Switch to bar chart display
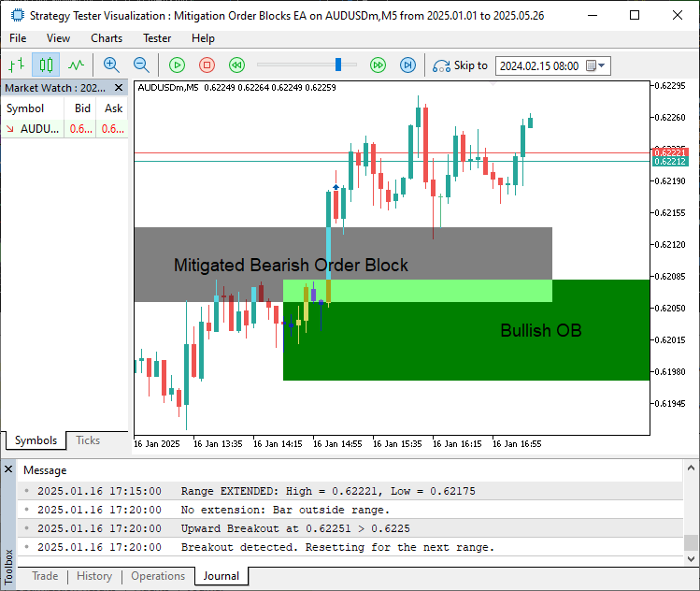 (x=16, y=65)
